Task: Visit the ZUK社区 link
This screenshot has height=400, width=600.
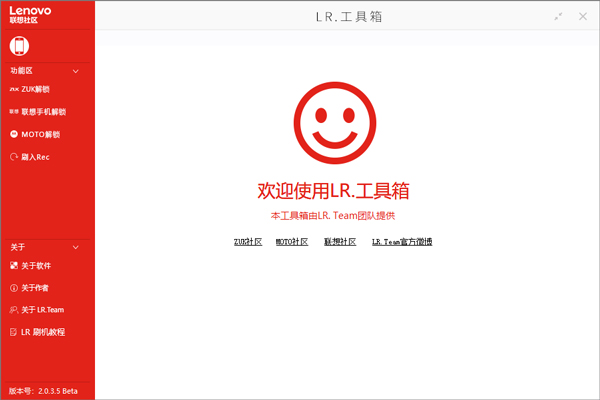Action: (248, 242)
